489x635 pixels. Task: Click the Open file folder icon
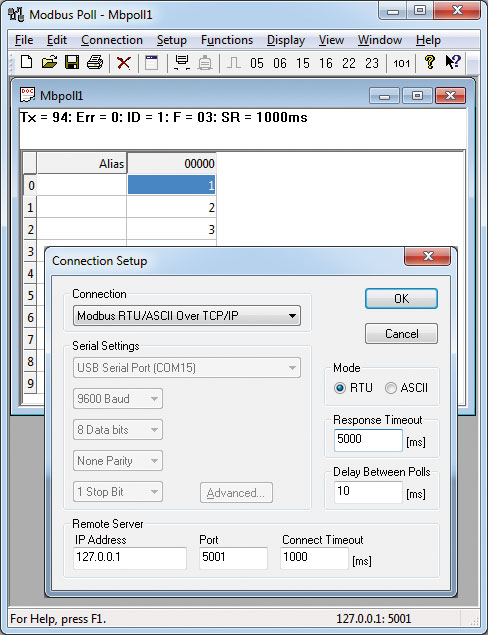click(x=49, y=63)
